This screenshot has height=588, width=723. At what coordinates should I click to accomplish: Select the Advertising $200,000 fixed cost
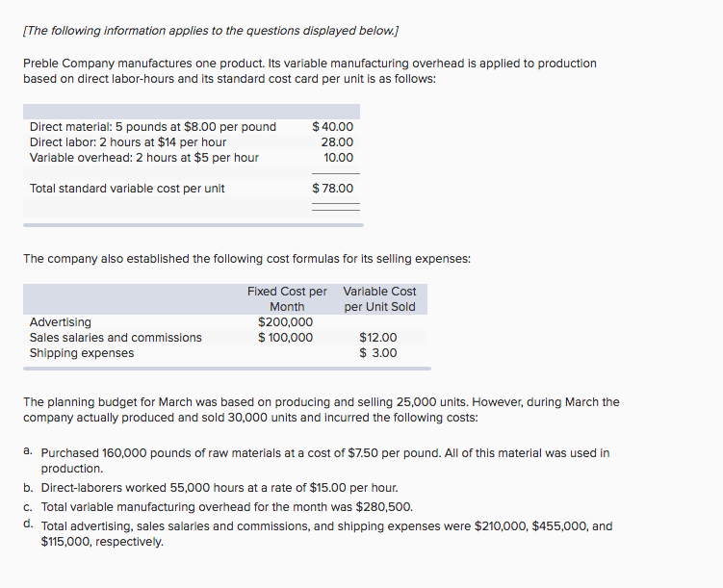[x=285, y=322]
